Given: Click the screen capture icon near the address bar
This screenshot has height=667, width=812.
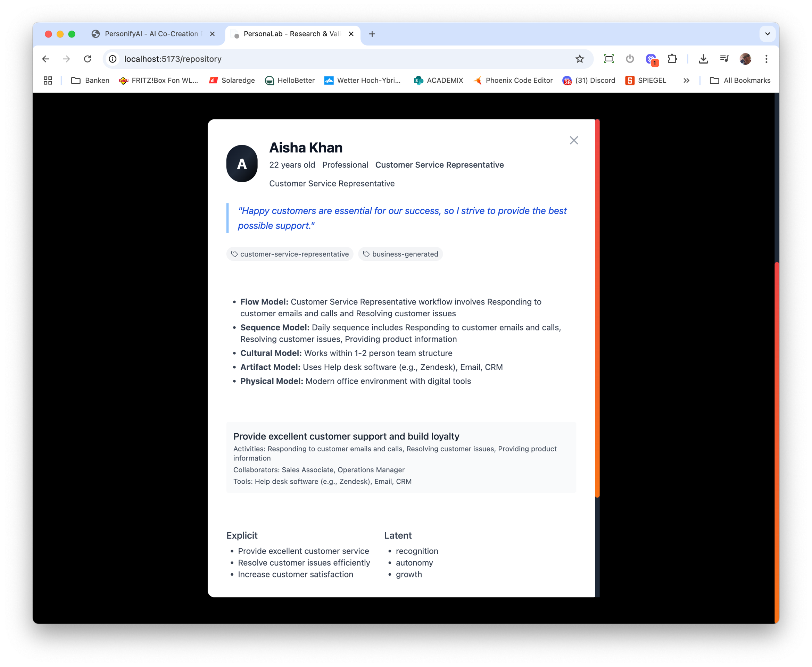Looking at the screenshot, I should [x=609, y=59].
